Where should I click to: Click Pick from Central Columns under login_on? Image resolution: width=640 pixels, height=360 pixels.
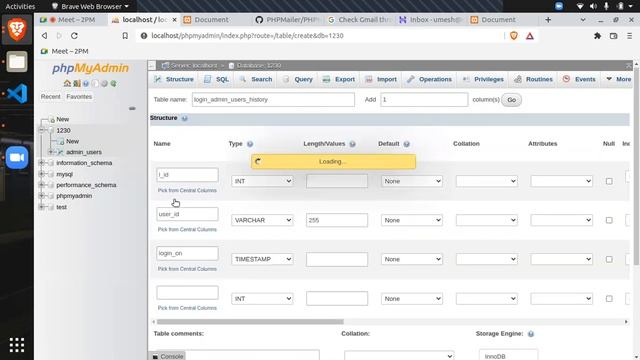click(x=187, y=269)
